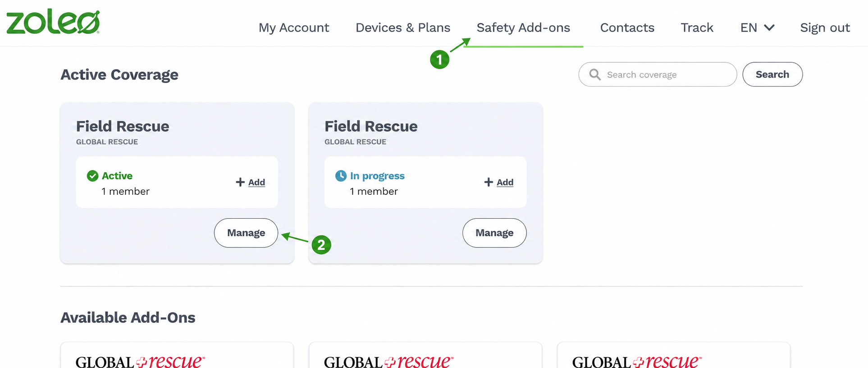Manage the Active Field Rescue coverage
The height and width of the screenshot is (368, 868).
click(246, 233)
